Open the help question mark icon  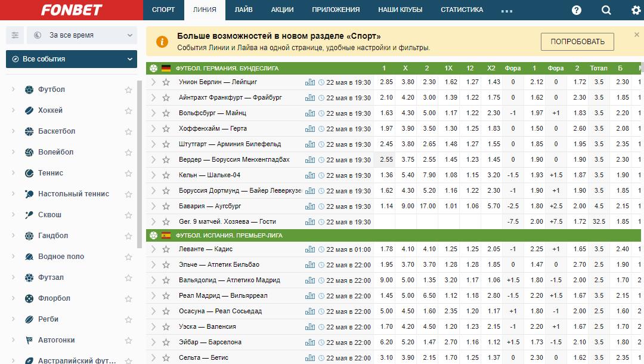(x=577, y=10)
